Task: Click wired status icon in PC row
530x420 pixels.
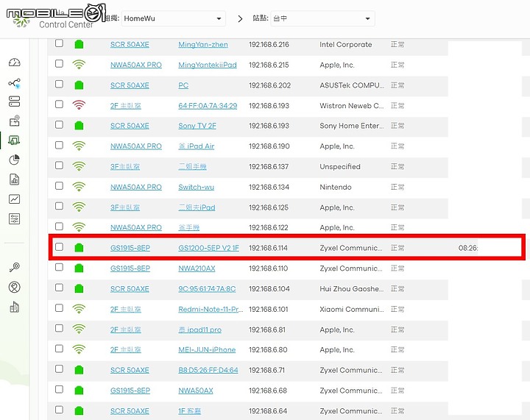Action: point(79,85)
